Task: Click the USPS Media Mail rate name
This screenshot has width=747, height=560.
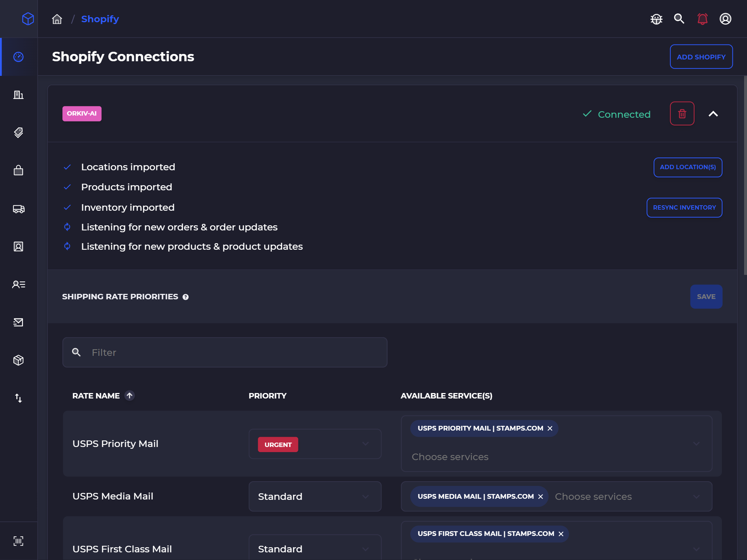Action: coord(113,497)
